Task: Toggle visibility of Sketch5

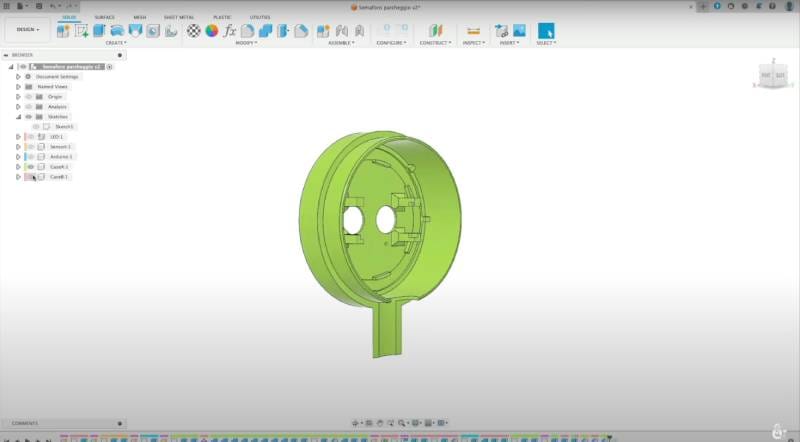Action: (36, 127)
